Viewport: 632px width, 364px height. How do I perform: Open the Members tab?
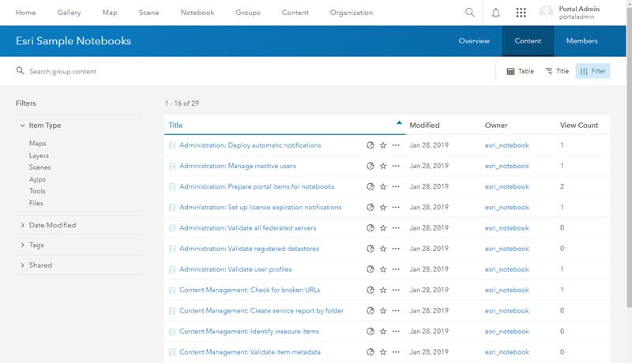pos(581,41)
